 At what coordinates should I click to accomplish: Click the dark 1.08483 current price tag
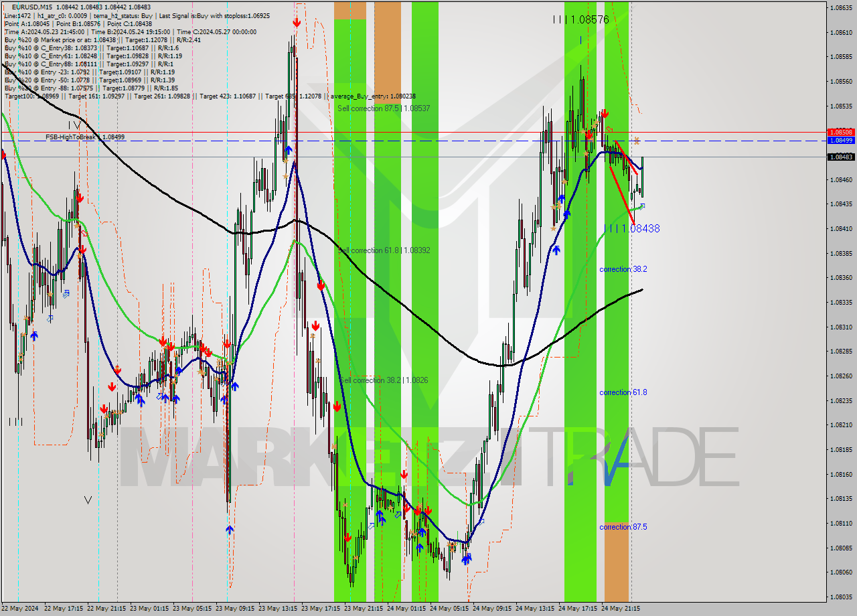point(841,157)
